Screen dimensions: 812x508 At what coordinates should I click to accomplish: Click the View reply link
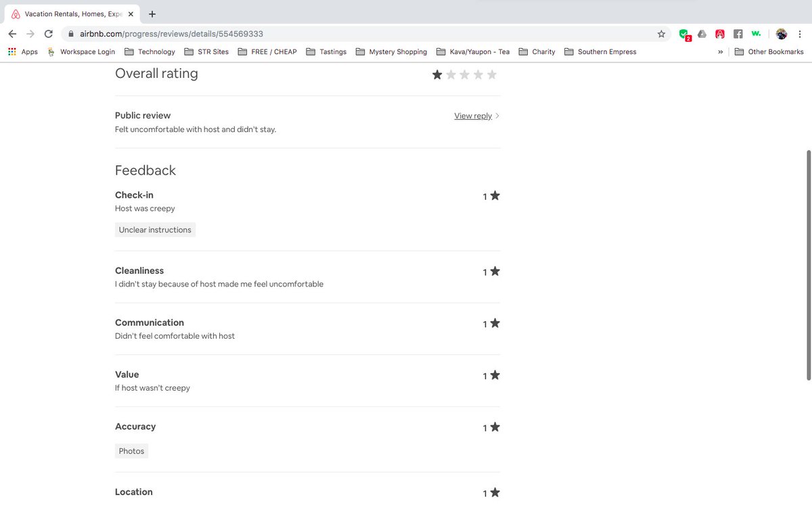click(x=472, y=116)
